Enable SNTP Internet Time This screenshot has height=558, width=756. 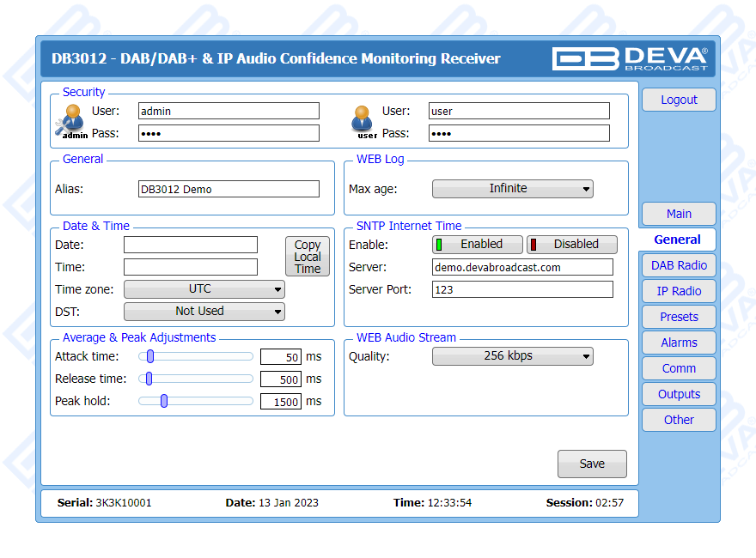(x=479, y=245)
